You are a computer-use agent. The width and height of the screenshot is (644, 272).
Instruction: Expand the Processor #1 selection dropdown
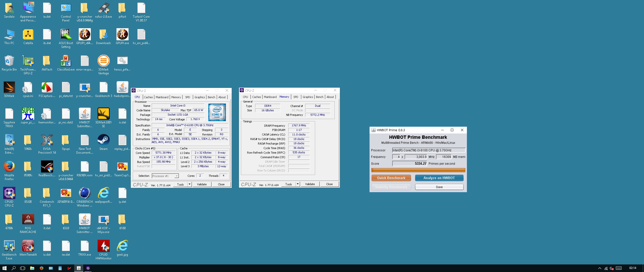click(177, 176)
